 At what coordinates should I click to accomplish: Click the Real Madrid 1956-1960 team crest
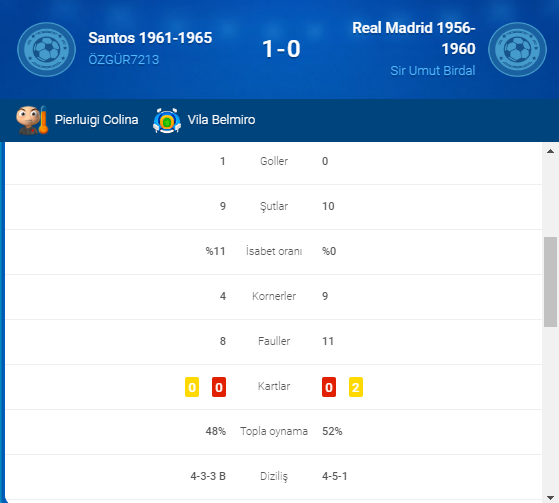click(x=517, y=50)
